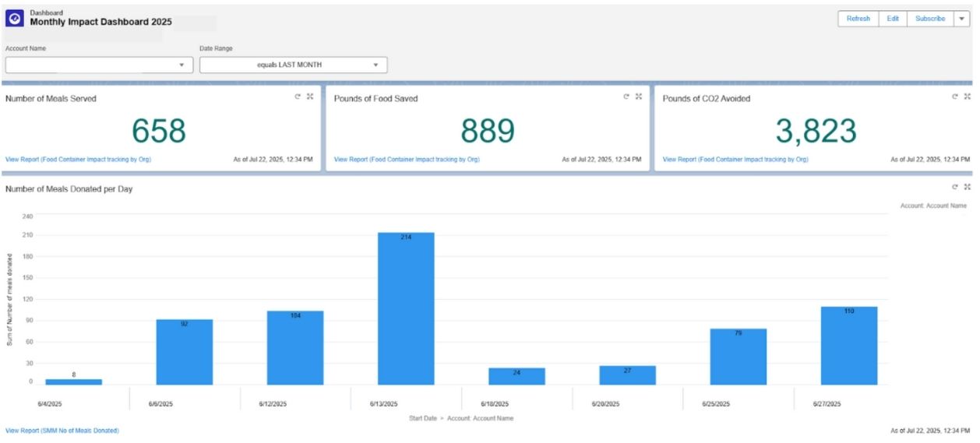The image size is (980, 443).
Task: Refresh the Pounds of CO2 Avoided widget
Action: (955, 97)
